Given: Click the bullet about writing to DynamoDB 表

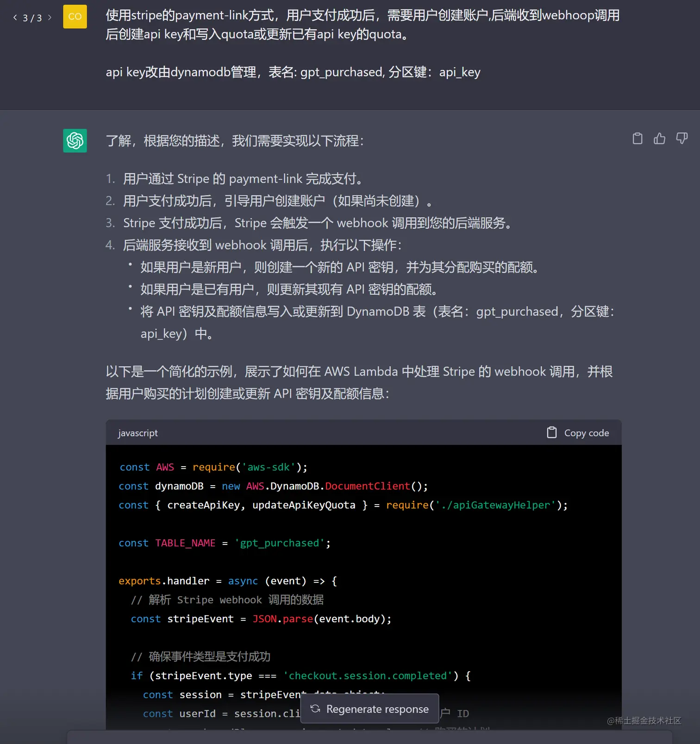Looking at the screenshot, I should pos(378,323).
